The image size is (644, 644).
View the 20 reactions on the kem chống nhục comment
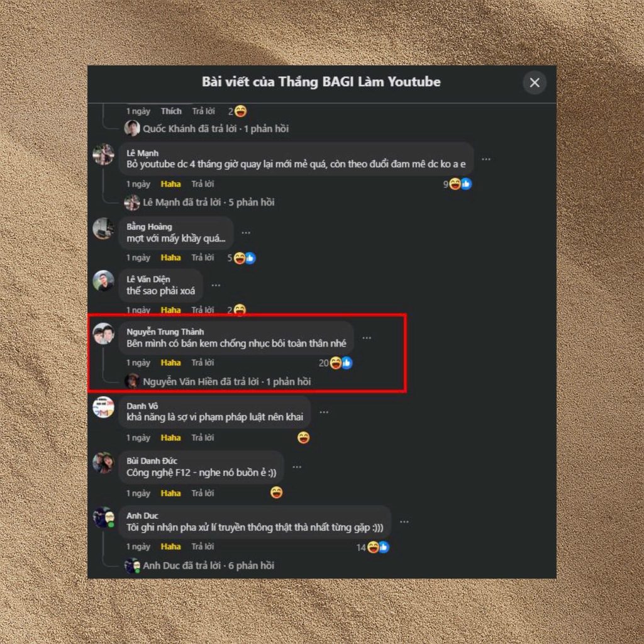pos(335,363)
